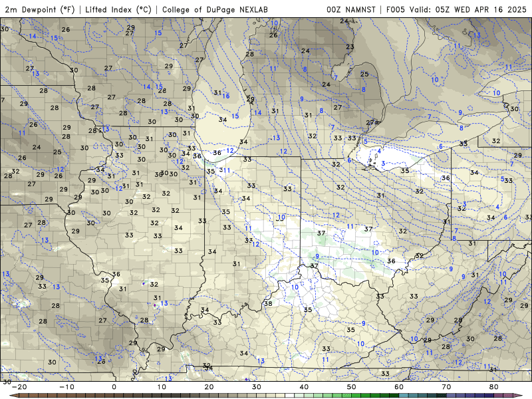Click the '80' colorbar scale label
Viewport: 532px width, 399px height.
(x=494, y=387)
